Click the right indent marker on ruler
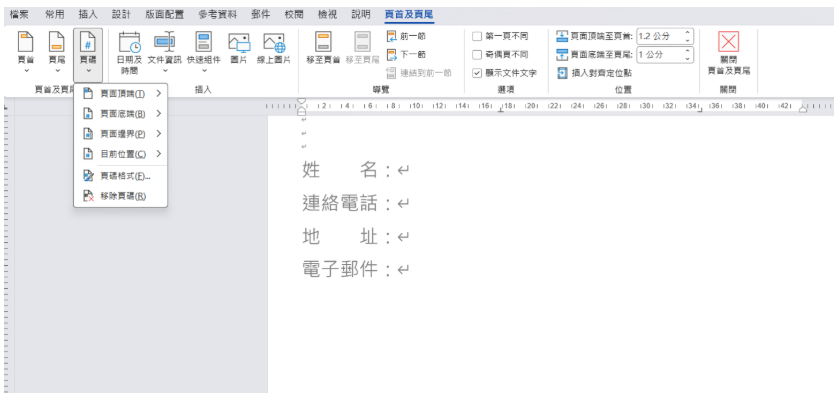The image size is (835, 393). [x=803, y=109]
